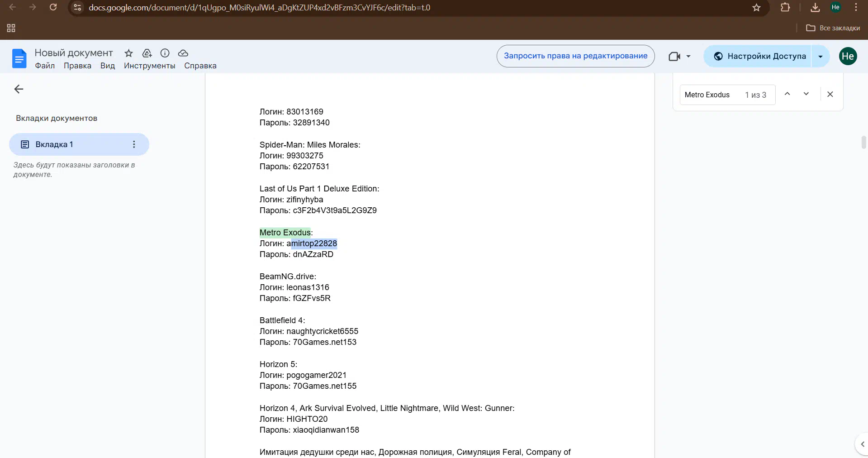Viewport: 868px width, 458px height.
Task: Show document info icon next to title
Action: coord(165,53)
